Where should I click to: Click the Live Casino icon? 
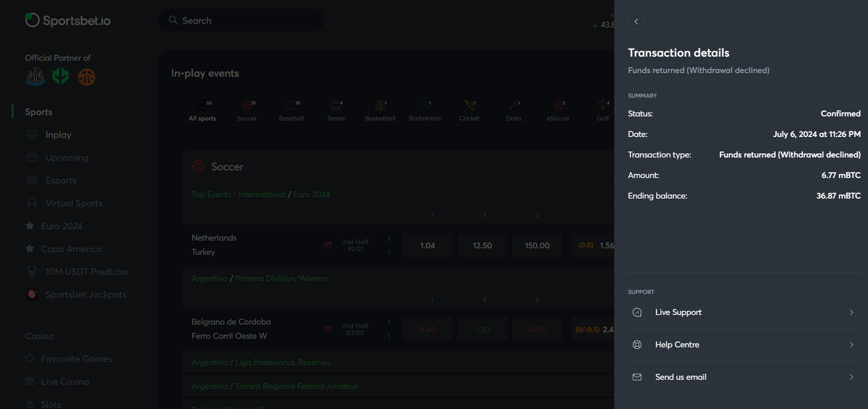[30, 381]
